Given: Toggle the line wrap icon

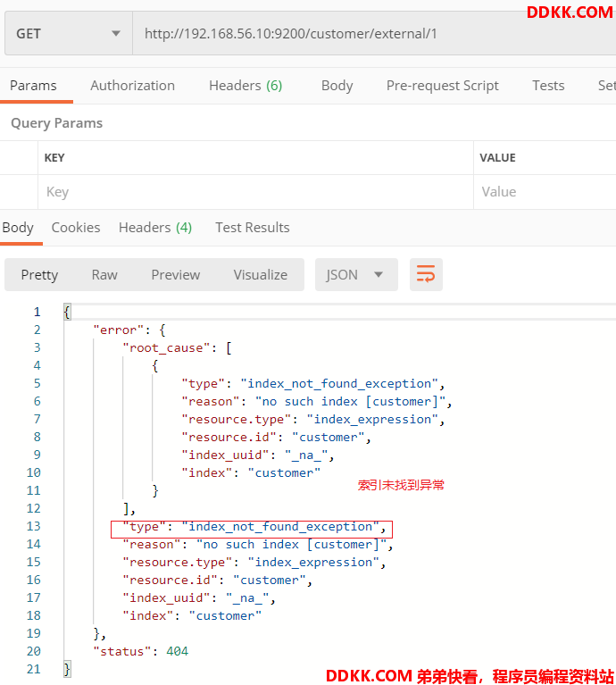Looking at the screenshot, I should 426,275.
